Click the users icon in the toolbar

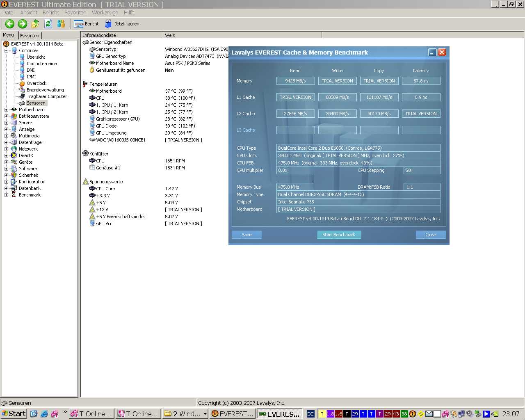click(x=61, y=24)
